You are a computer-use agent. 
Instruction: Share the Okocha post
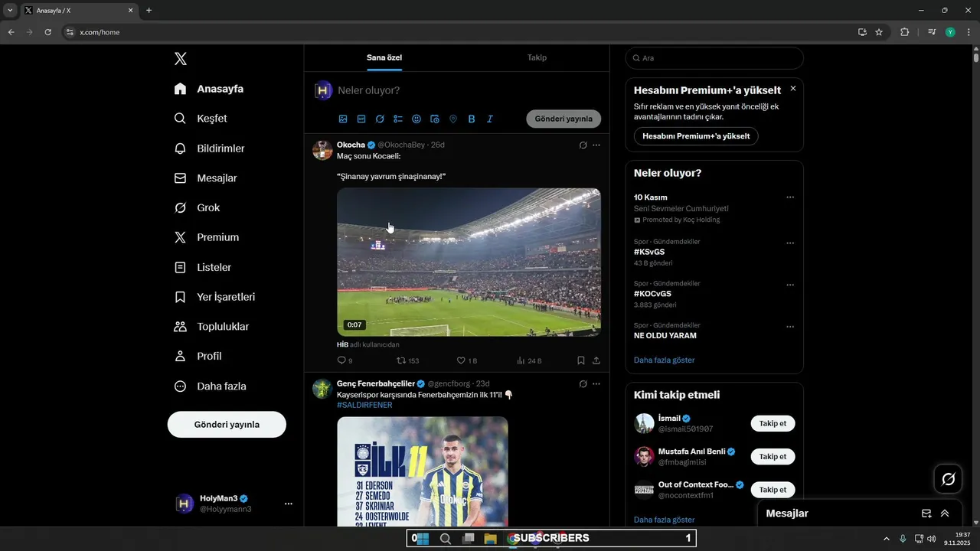pyautogui.click(x=596, y=360)
